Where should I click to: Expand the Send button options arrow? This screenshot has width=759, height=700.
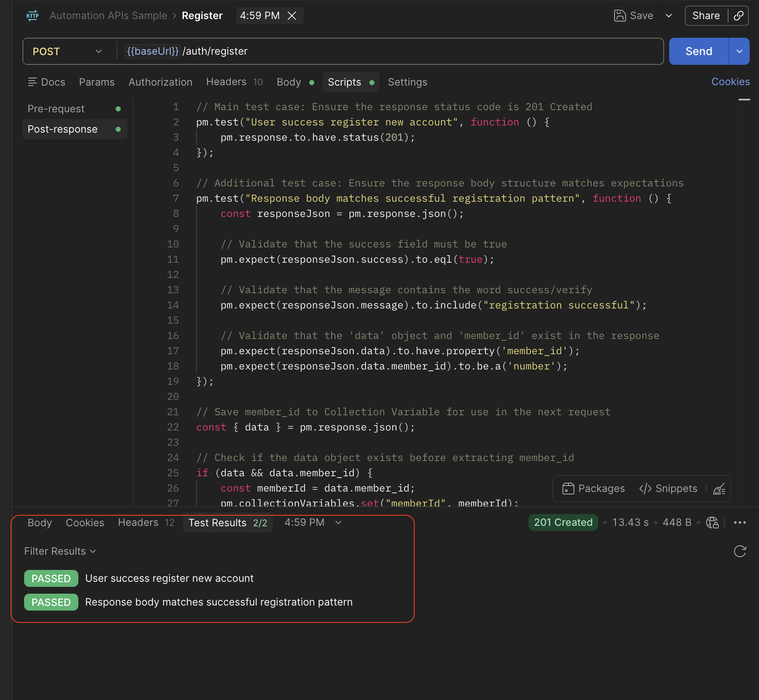740,51
